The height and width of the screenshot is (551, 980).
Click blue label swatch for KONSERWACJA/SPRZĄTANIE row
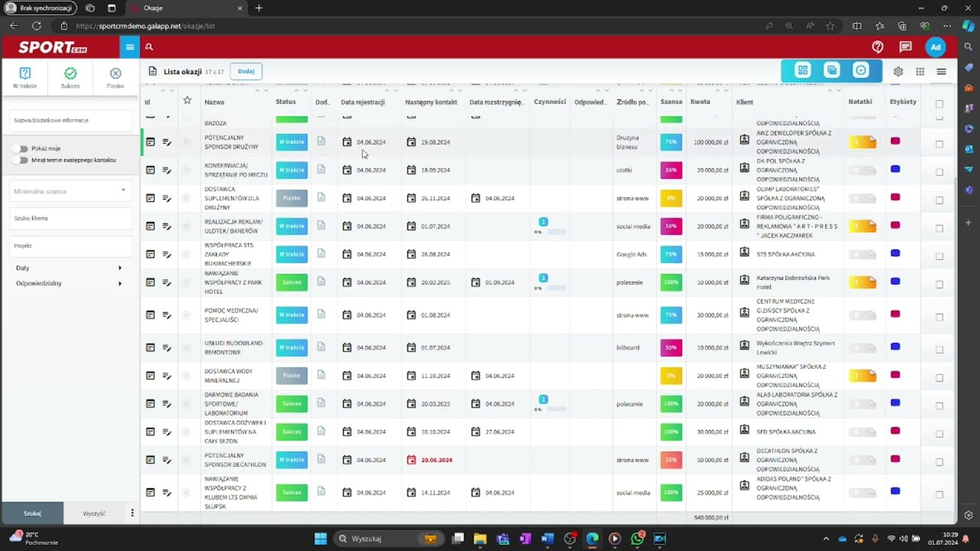(x=895, y=169)
